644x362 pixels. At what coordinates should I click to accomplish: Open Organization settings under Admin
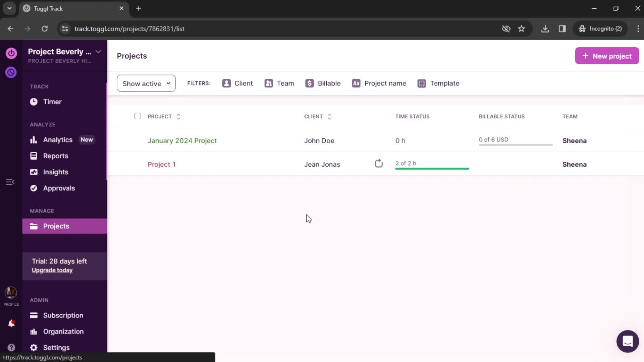tap(63, 331)
